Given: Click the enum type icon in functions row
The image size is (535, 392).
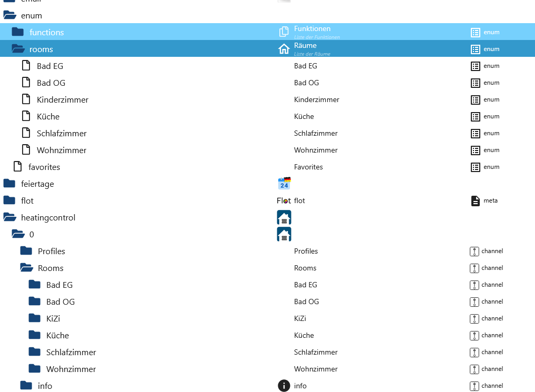Looking at the screenshot, I should (x=475, y=33).
